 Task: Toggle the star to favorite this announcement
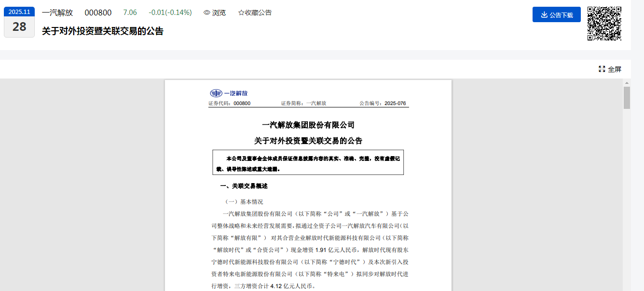pos(241,13)
